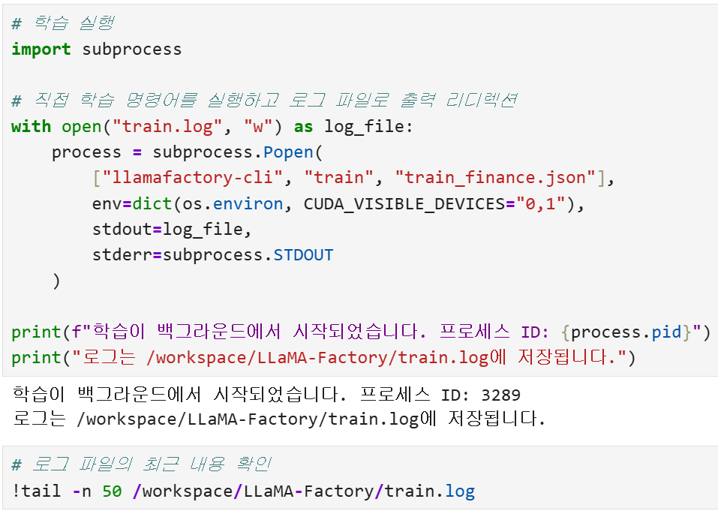Click the 'stderr=subprocess.STDOUT' line

tap(213, 254)
